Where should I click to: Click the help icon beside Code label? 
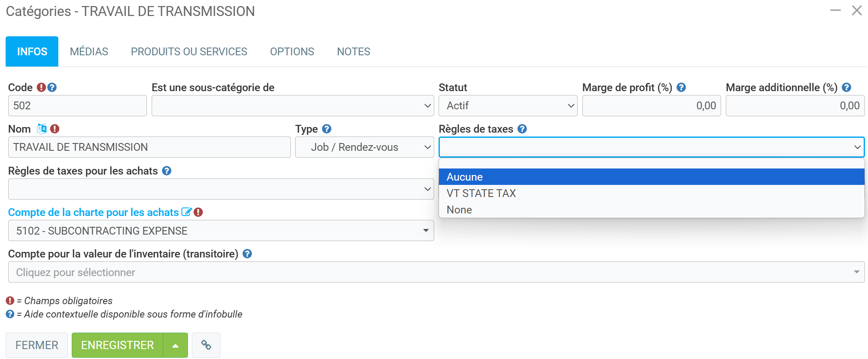point(52,87)
